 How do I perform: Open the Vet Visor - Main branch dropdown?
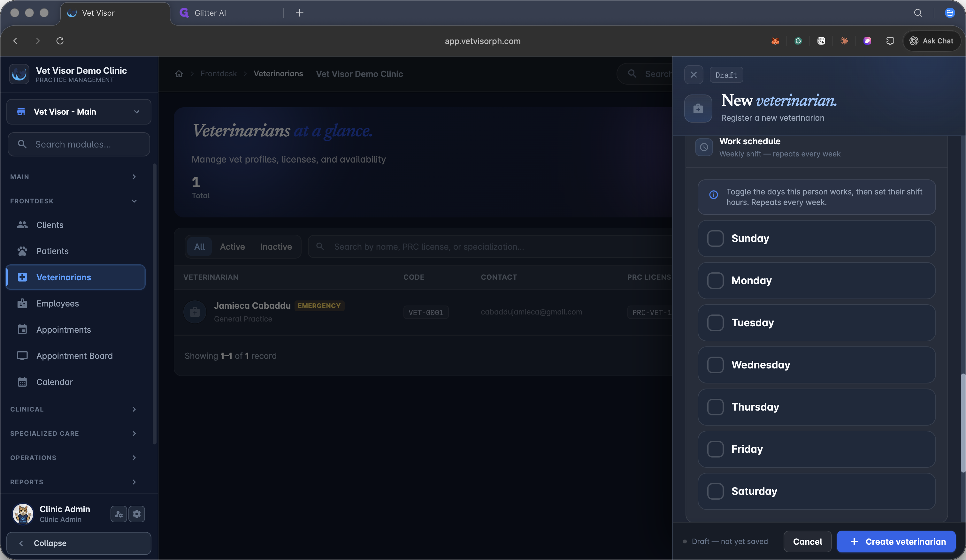(79, 112)
